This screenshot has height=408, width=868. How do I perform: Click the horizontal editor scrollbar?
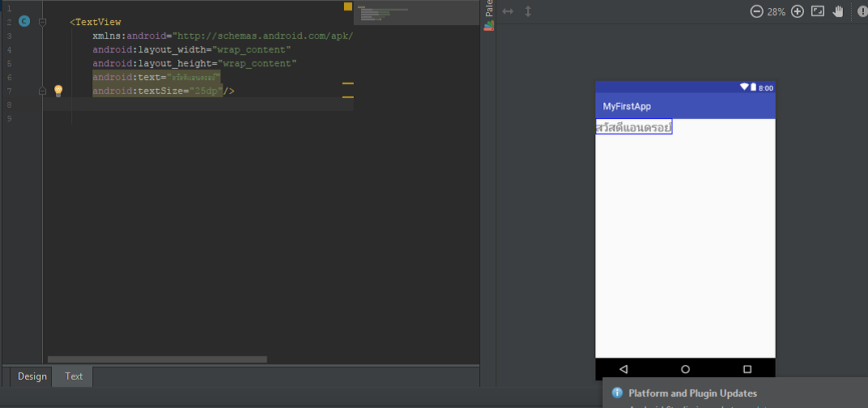click(x=157, y=359)
